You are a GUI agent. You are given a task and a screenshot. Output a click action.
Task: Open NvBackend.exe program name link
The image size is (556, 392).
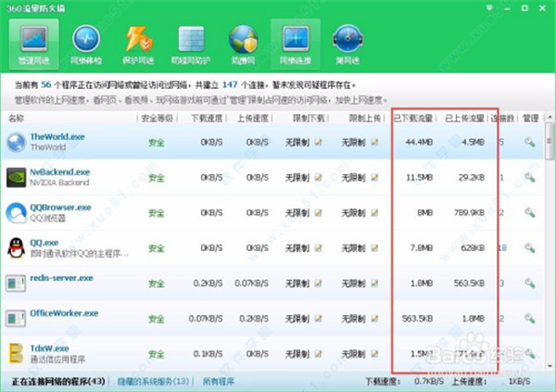[60, 172]
